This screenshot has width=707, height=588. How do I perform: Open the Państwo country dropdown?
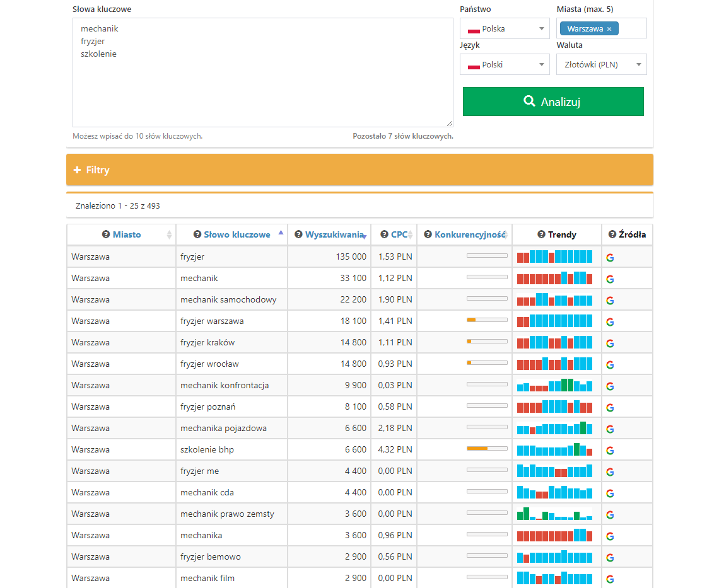point(505,29)
